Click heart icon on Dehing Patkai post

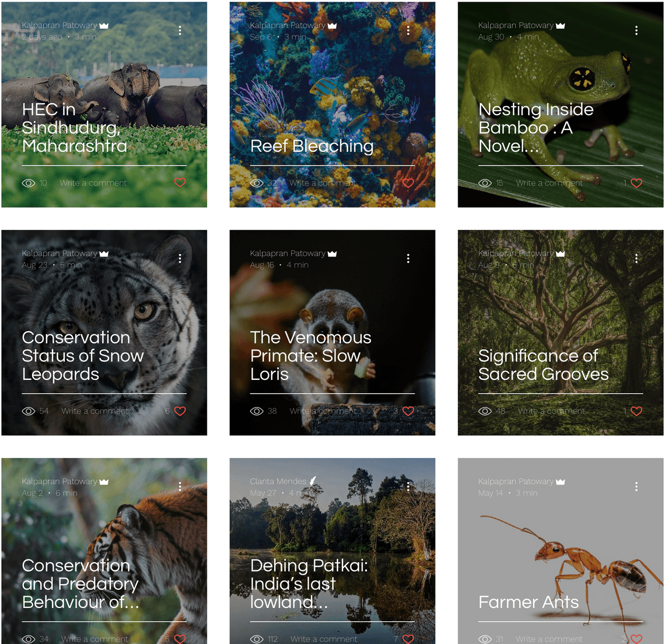(x=408, y=638)
